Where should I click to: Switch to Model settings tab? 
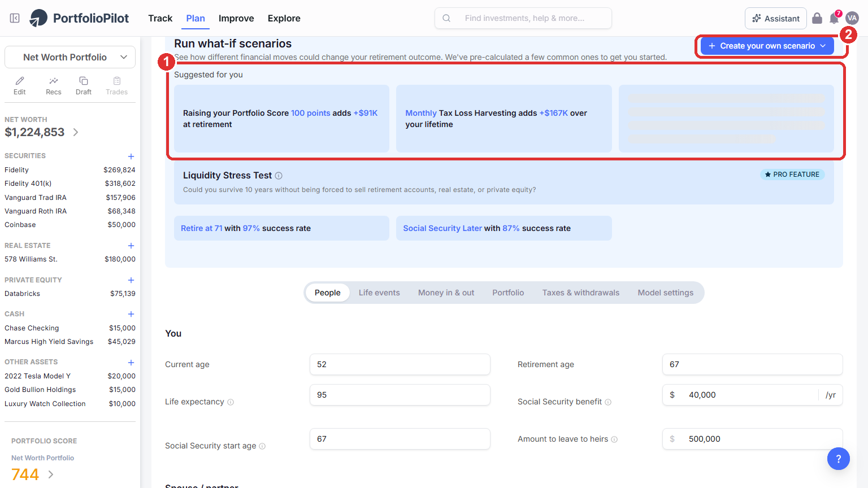(x=666, y=293)
